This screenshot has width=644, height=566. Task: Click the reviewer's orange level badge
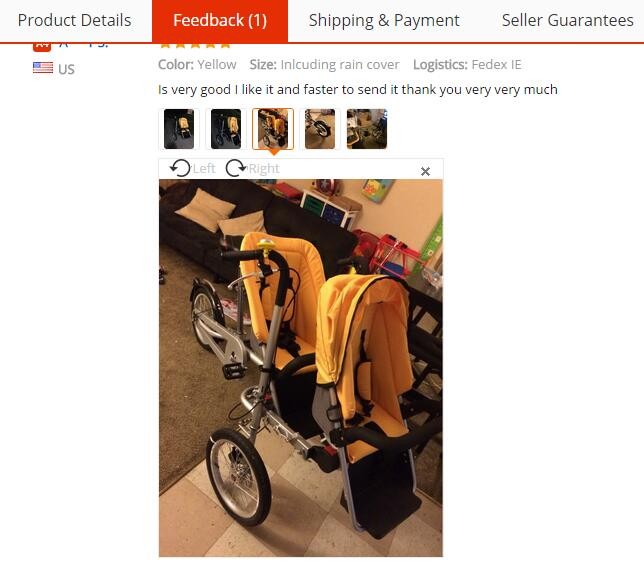(42, 46)
